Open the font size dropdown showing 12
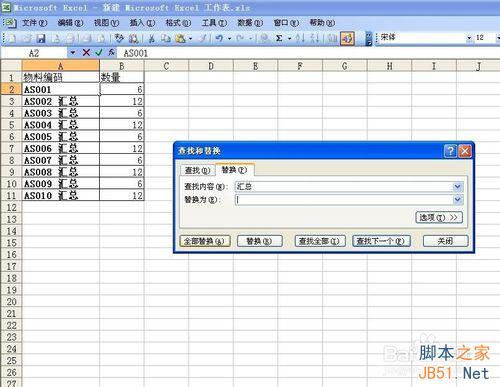This screenshot has width=500, height=387. click(x=498, y=38)
